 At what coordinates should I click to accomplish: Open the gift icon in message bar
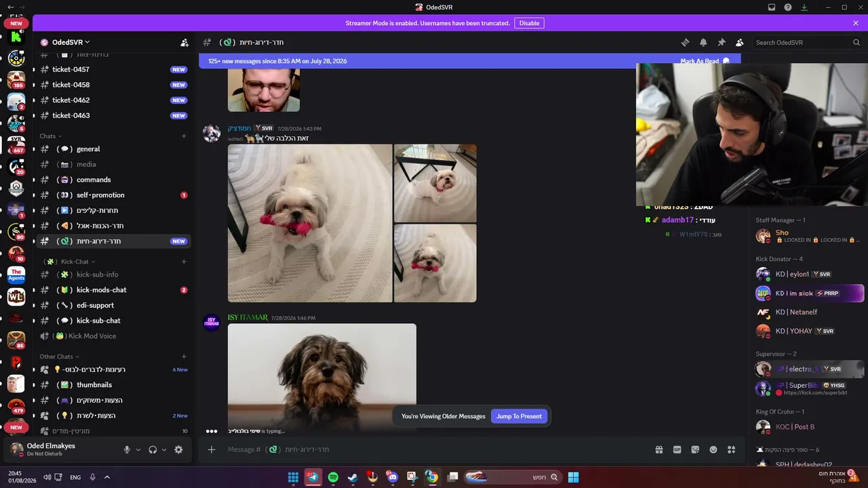tap(658, 449)
